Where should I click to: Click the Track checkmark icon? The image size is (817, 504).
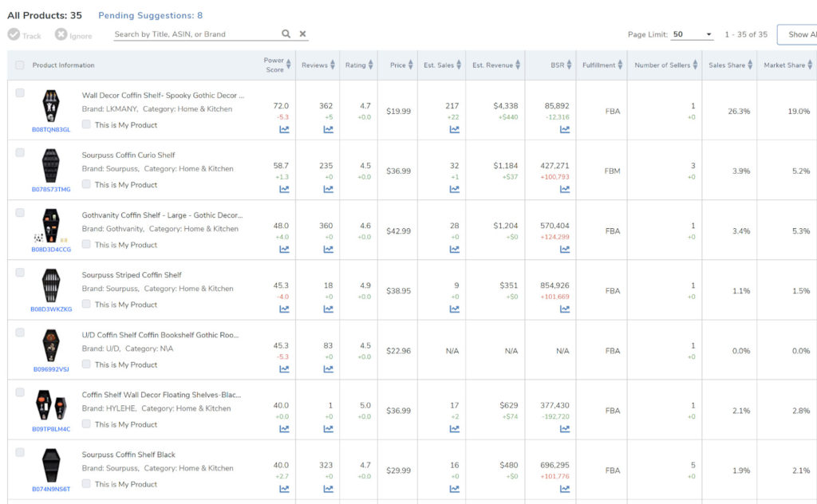(14, 35)
